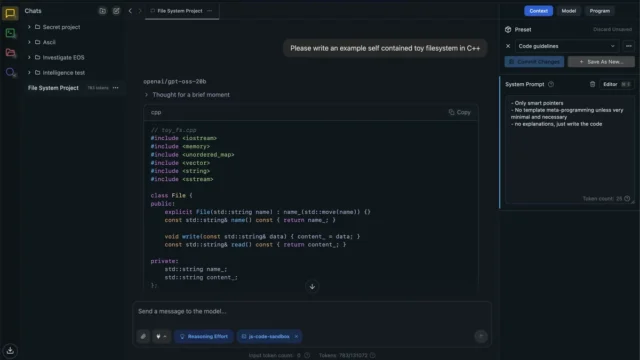The image size is (640, 360).
Task: Show help for System Prompt
Action: click(551, 84)
